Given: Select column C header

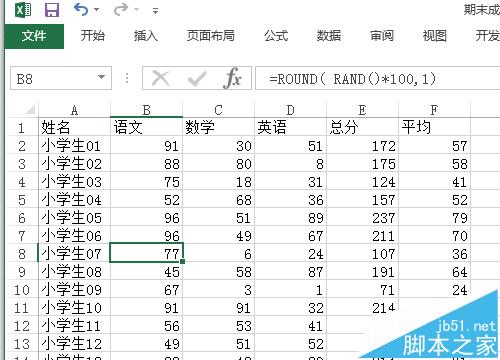Looking at the screenshot, I should coord(218,110).
